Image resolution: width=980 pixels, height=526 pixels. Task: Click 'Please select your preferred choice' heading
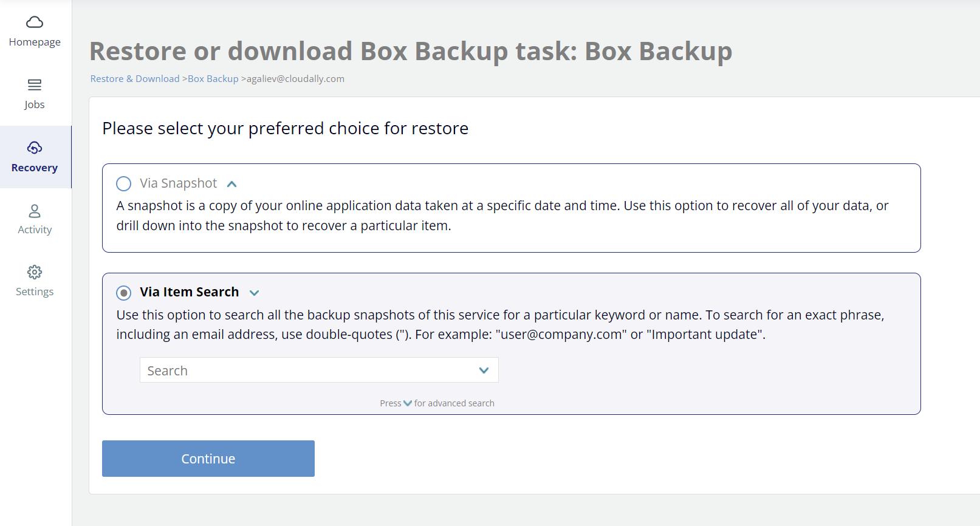(x=286, y=129)
